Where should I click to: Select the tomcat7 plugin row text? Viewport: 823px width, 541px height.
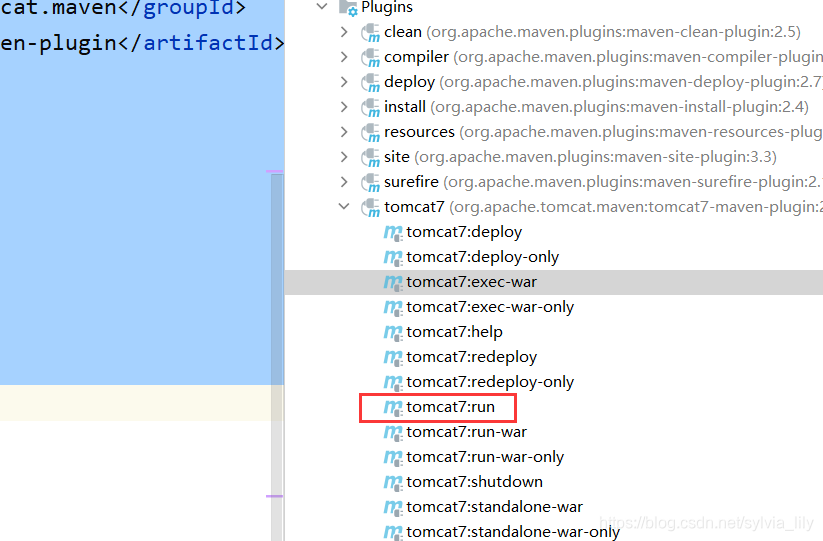[604, 207]
